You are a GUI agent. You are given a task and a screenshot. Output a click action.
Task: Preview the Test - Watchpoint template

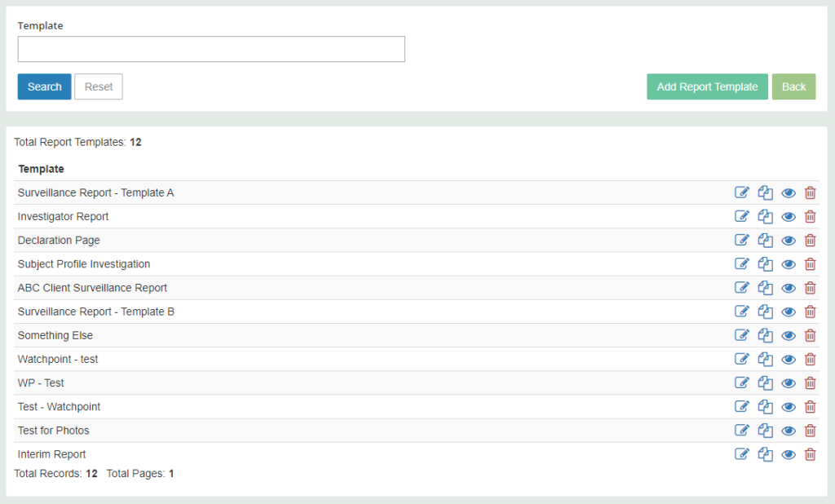coord(788,406)
